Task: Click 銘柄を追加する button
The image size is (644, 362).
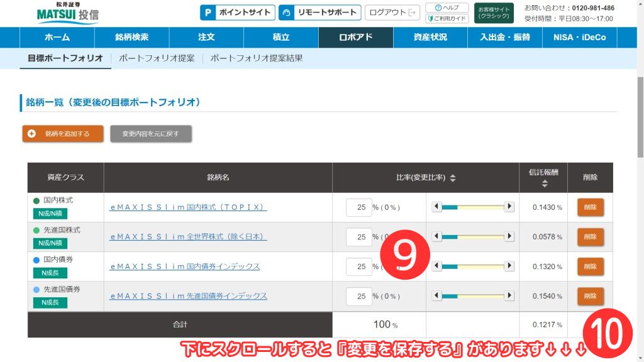Action: coord(63,134)
